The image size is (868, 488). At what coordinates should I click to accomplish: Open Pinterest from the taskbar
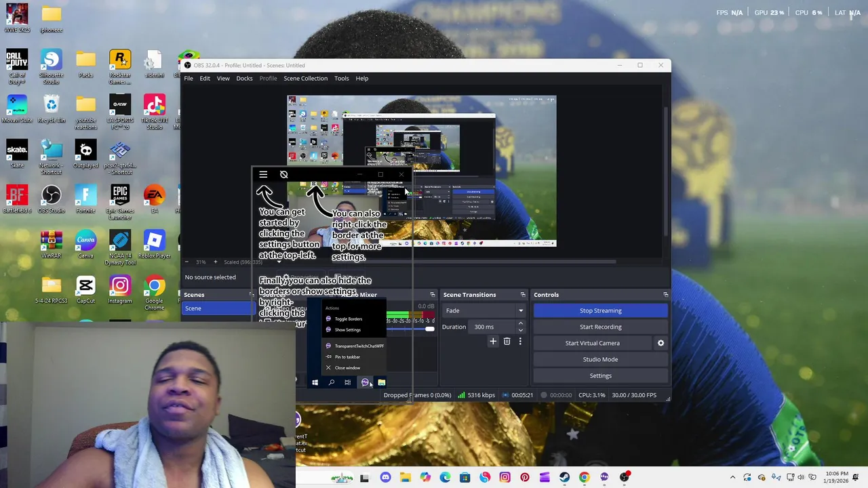click(x=524, y=477)
